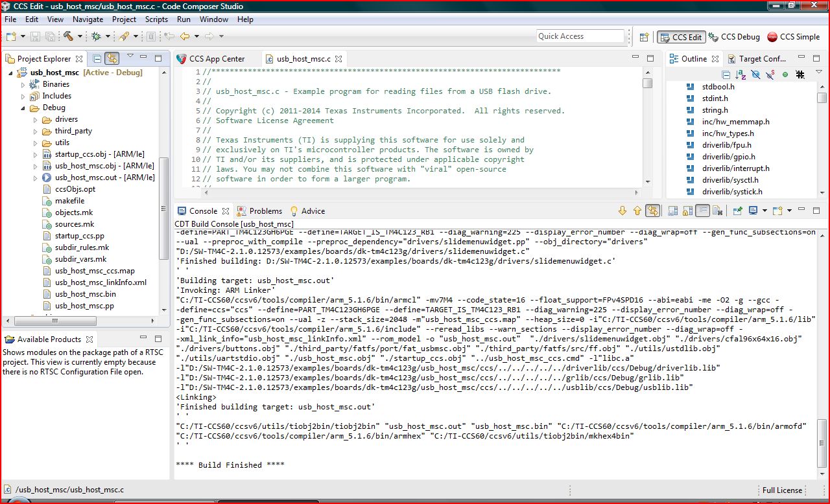Minimize the editor area
Image resolution: width=830 pixels, height=504 pixels.
tap(635, 56)
